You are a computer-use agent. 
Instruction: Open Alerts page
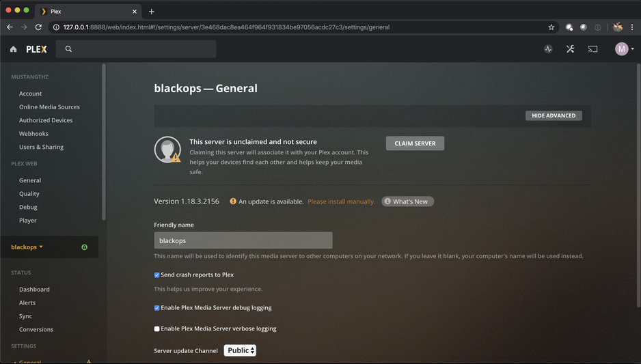click(27, 303)
